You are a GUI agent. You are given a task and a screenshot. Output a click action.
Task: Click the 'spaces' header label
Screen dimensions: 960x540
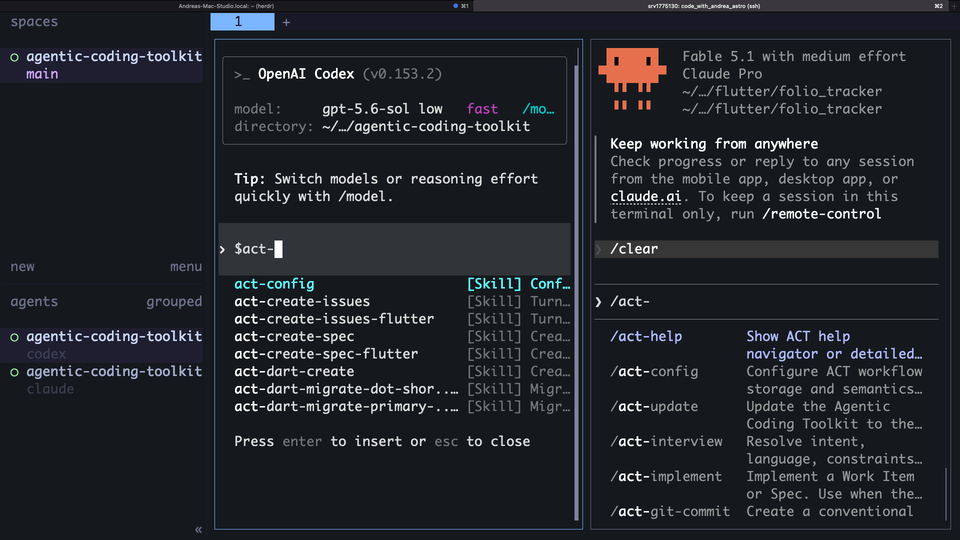(34, 21)
